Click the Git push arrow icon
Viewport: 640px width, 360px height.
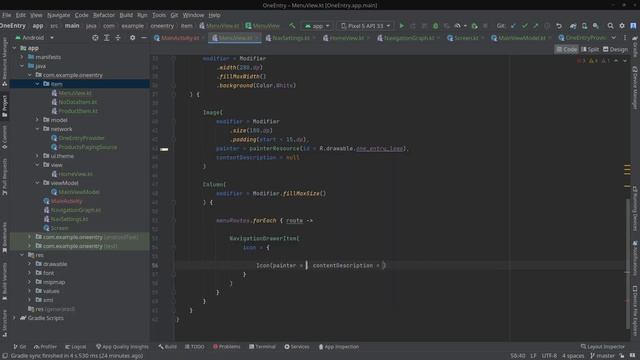pyautogui.click(x=536, y=26)
